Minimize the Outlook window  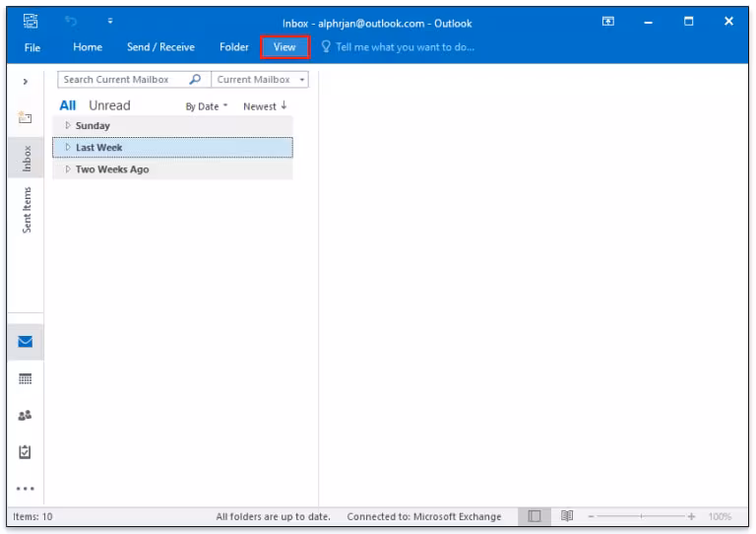(648, 22)
